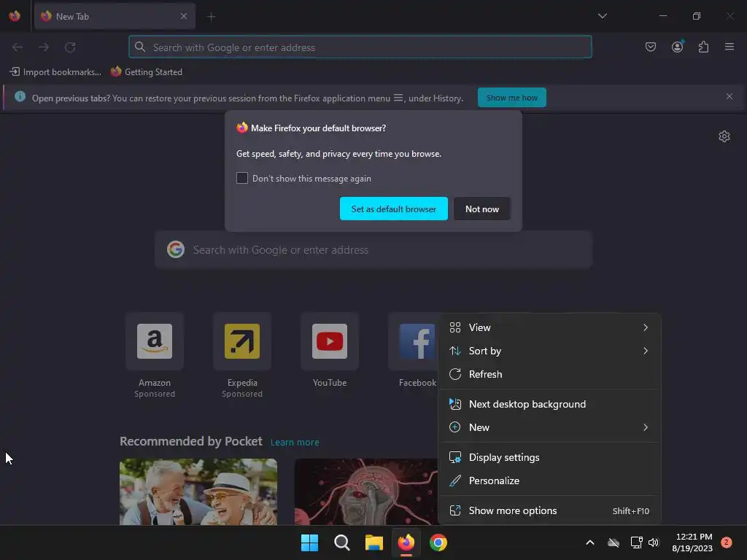This screenshot has height=560, width=747.
Task: Open a new tab with plus icon
Action: coord(211,17)
